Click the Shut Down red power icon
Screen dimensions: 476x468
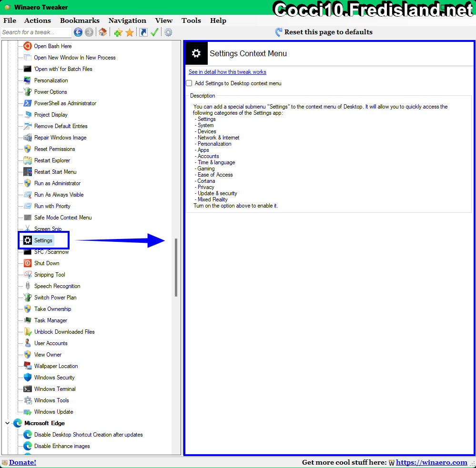tap(28, 263)
